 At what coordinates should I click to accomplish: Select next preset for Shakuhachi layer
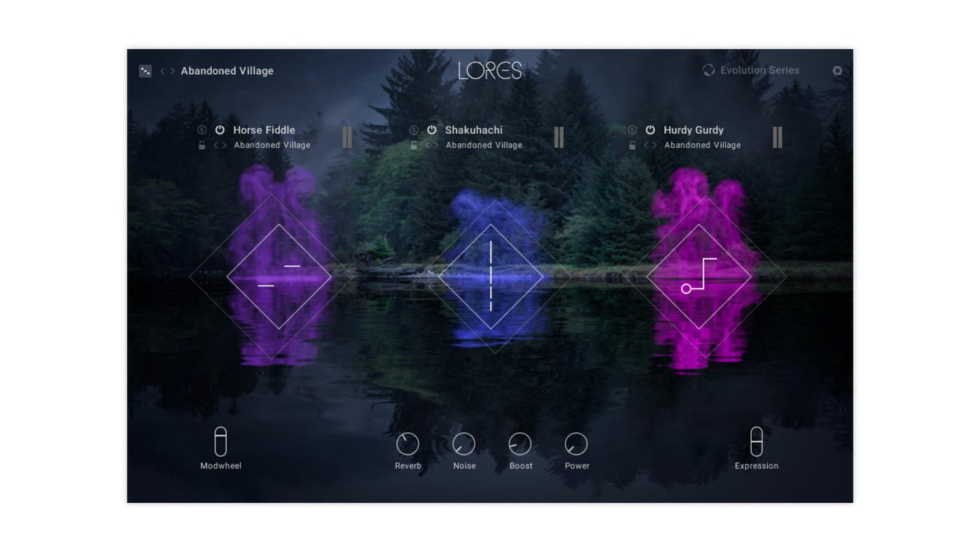[x=437, y=146]
